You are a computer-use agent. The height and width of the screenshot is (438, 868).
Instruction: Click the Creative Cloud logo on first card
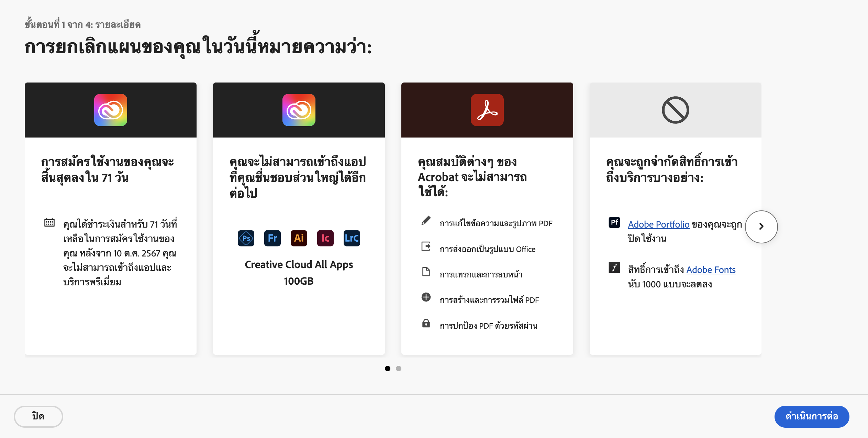[111, 110]
